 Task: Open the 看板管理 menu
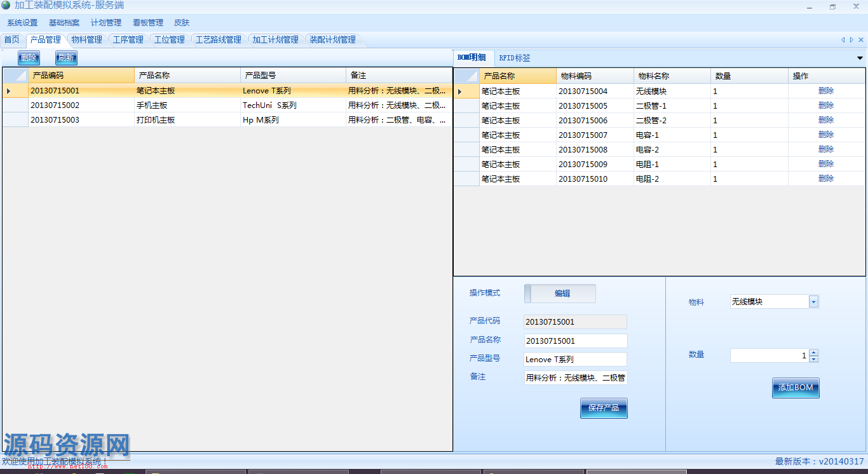(x=148, y=23)
